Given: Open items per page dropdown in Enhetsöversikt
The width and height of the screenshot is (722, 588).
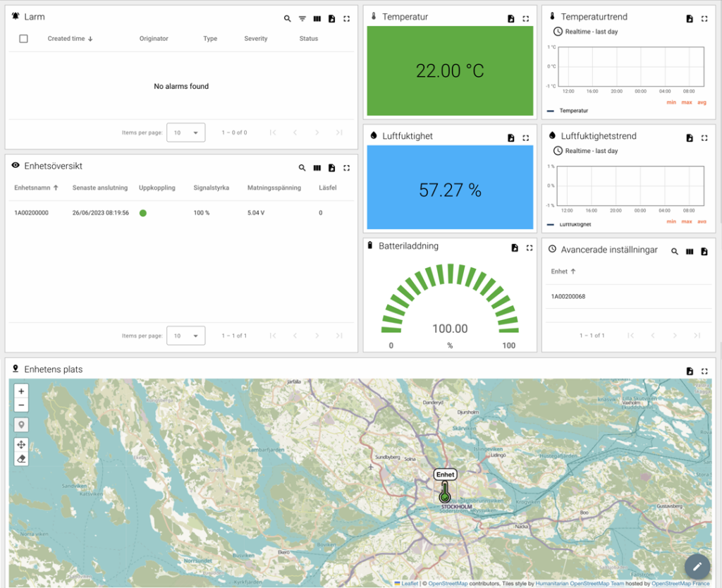Looking at the screenshot, I should point(186,336).
